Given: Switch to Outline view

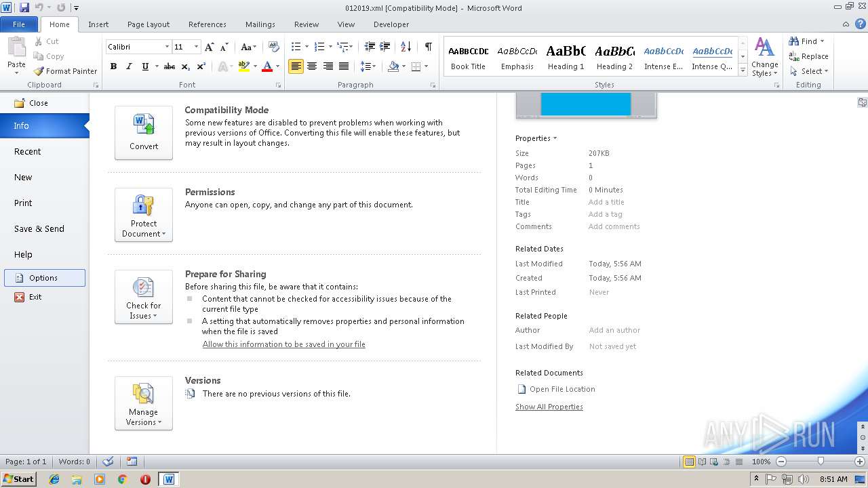Looking at the screenshot, I should [x=726, y=462].
